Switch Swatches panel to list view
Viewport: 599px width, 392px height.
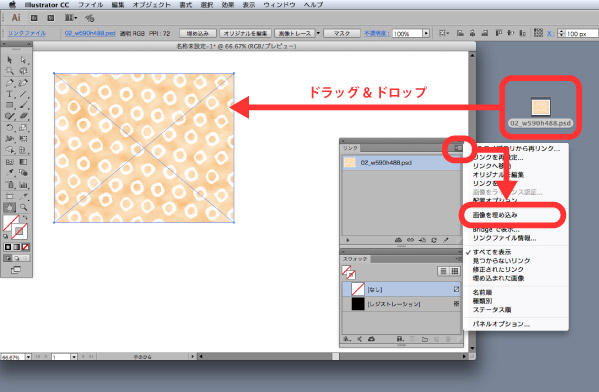443,271
